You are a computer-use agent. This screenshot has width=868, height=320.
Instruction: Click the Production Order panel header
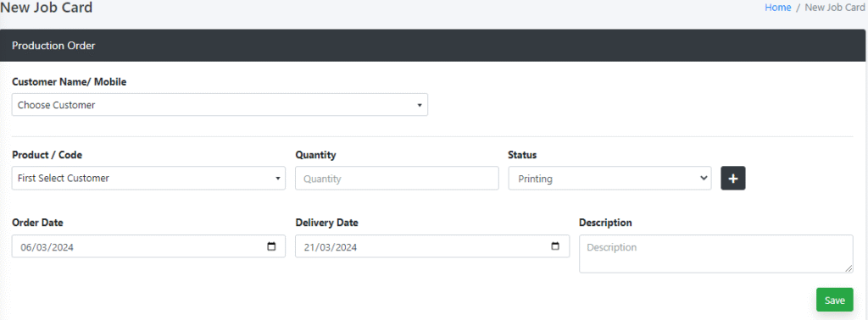[433, 46]
